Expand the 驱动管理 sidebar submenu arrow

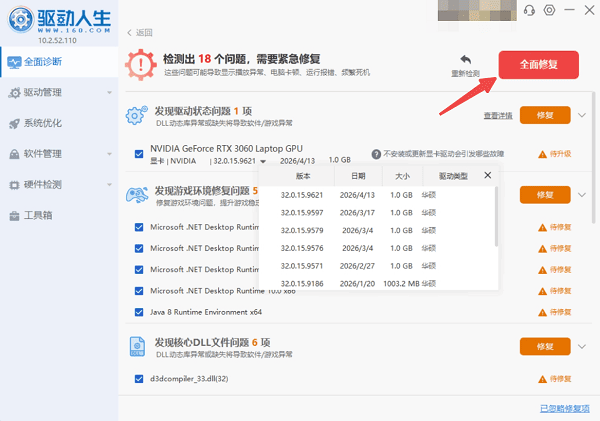click(x=109, y=93)
